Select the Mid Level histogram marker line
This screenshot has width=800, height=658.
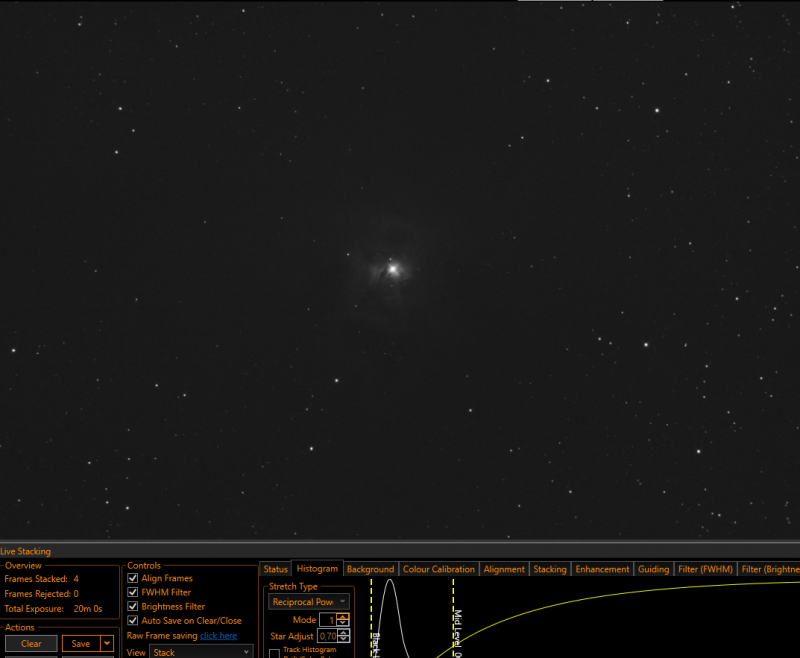(453, 618)
